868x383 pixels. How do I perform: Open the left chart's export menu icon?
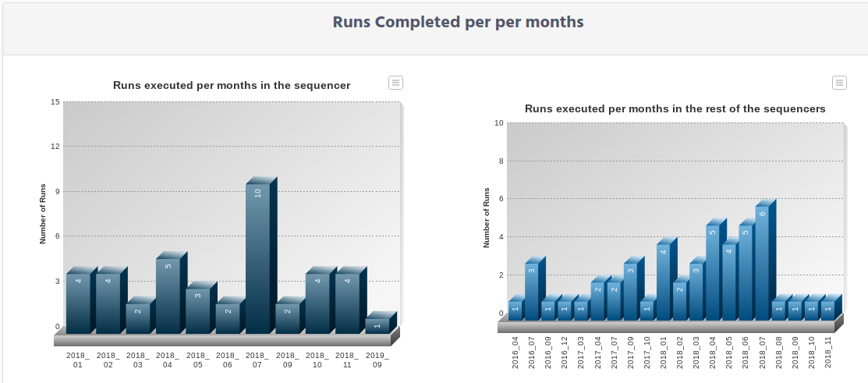[395, 83]
